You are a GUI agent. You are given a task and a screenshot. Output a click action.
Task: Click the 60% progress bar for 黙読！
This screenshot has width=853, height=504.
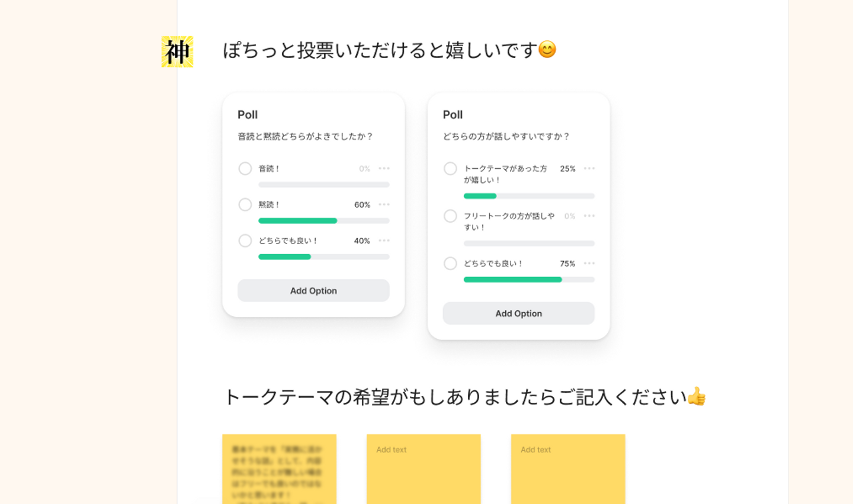[323, 221]
